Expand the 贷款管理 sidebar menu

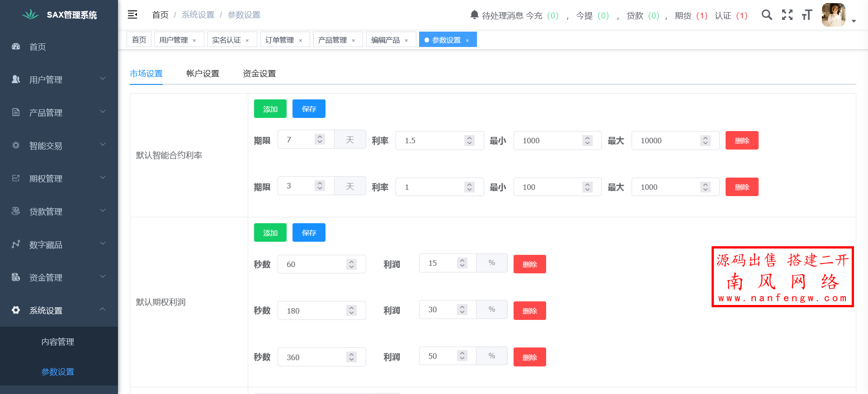59,211
